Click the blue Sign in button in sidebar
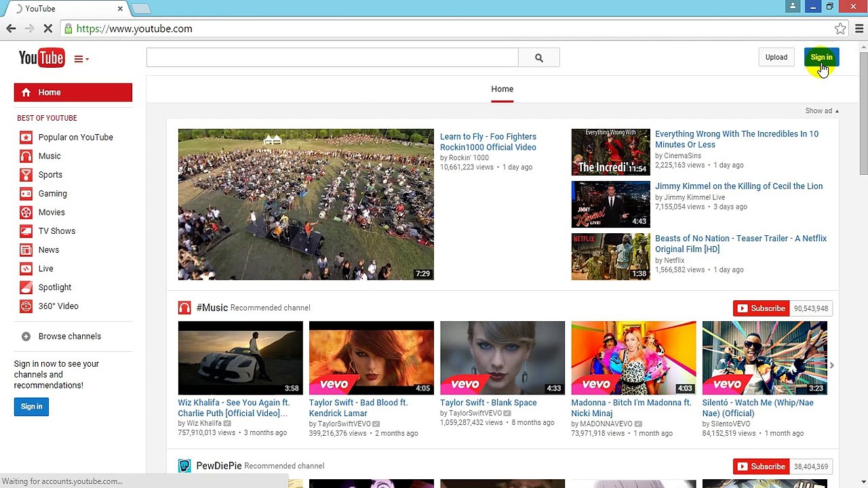The width and height of the screenshot is (868, 488). 31,406
